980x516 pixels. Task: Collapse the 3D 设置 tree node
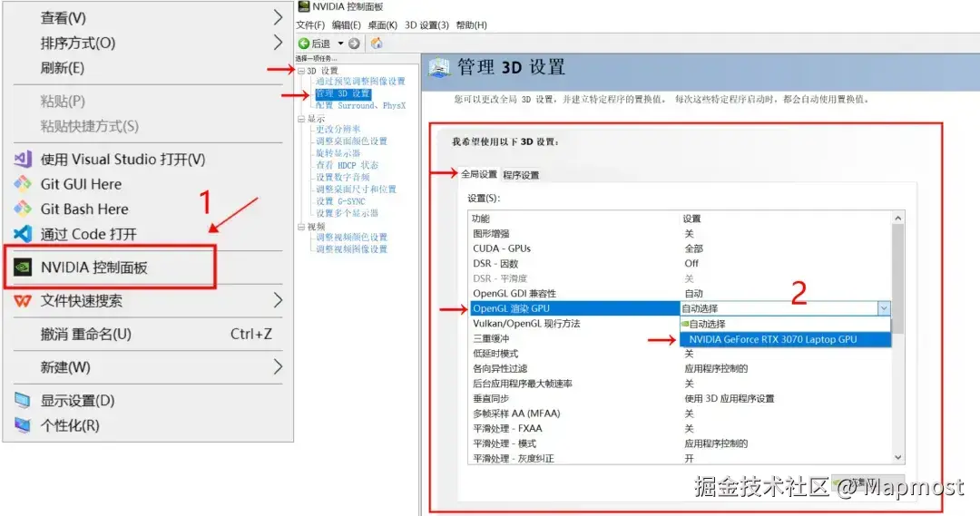300,71
